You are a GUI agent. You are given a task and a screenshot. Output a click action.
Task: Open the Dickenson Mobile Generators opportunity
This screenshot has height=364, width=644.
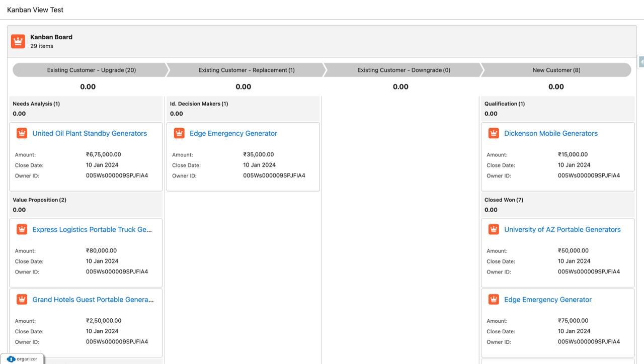550,133
